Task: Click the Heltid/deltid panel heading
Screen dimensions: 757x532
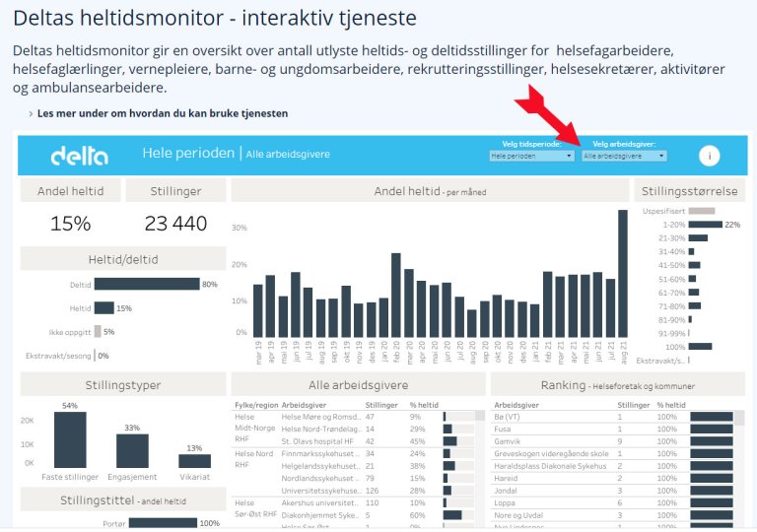Action: (123, 259)
